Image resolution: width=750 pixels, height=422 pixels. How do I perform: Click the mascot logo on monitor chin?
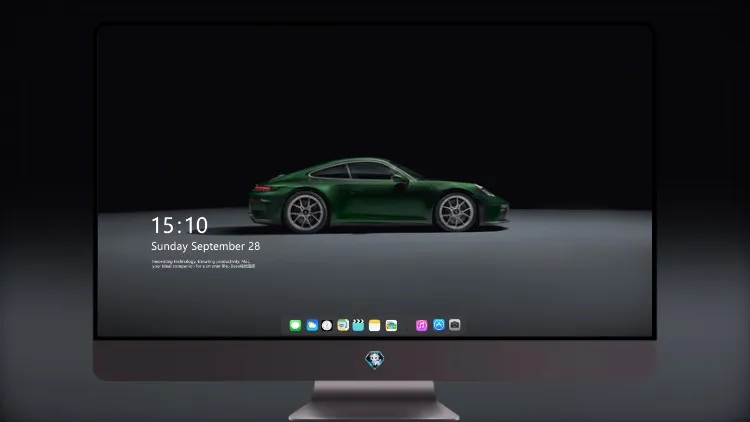(375, 360)
